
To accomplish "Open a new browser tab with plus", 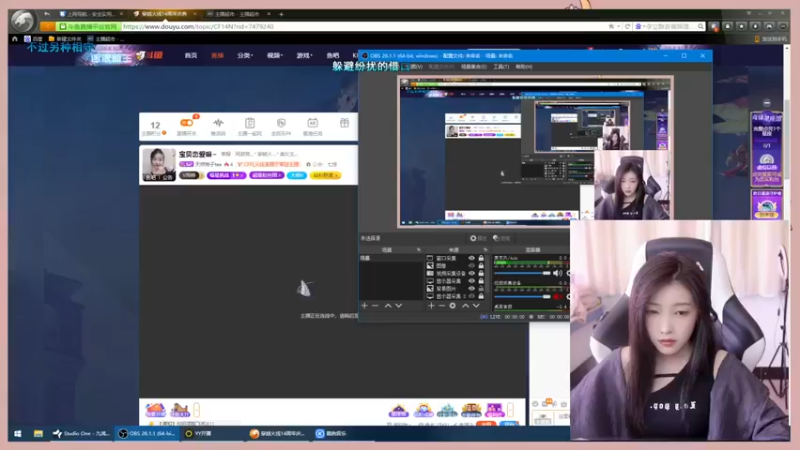I will click(281, 14).
